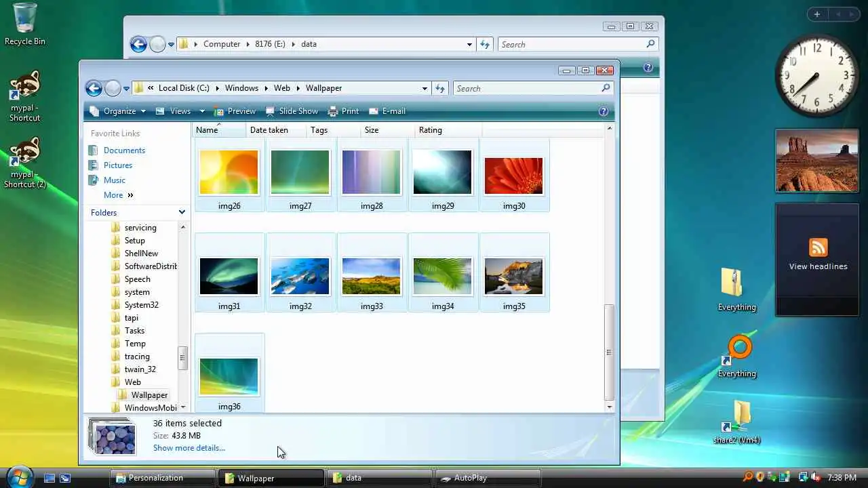Click Refresh button beside the Wallpaper address bar
This screenshot has height=488, width=868.
coord(440,88)
